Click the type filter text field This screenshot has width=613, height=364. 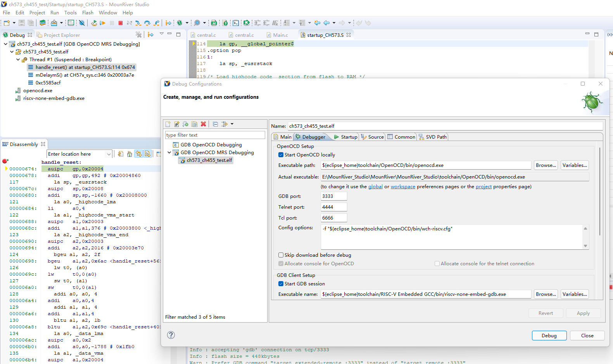click(215, 135)
